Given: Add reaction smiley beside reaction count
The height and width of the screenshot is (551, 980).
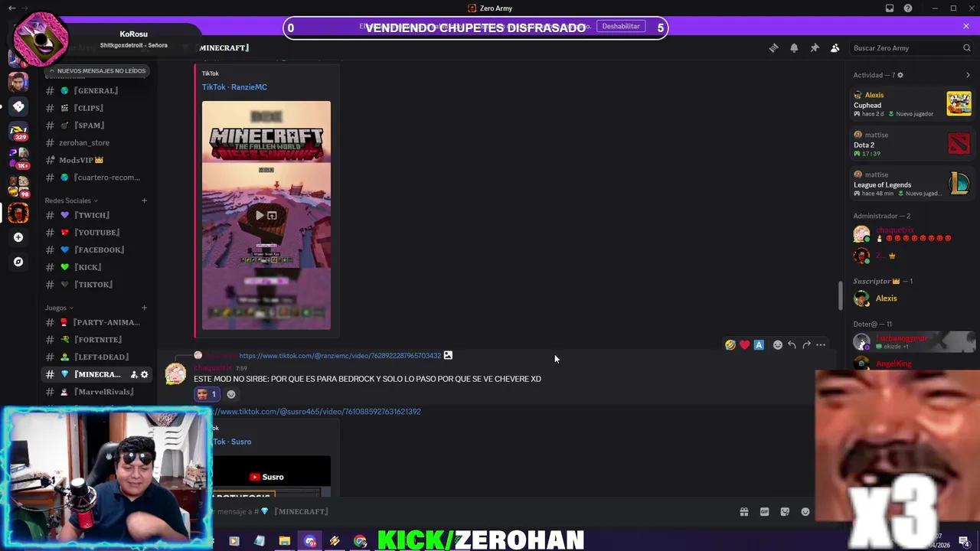Looking at the screenshot, I should pos(231,394).
